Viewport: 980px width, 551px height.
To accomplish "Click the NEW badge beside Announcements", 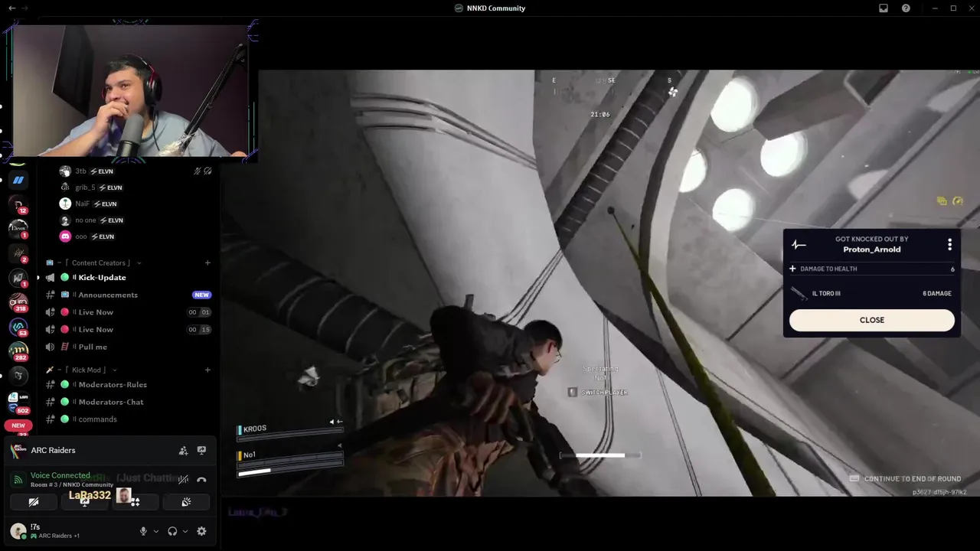I will pos(201,295).
